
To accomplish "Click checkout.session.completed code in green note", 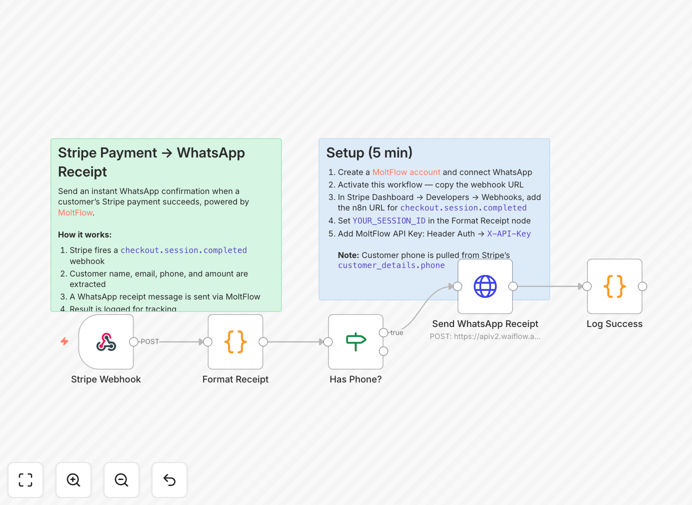I will [x=184, y=250].
